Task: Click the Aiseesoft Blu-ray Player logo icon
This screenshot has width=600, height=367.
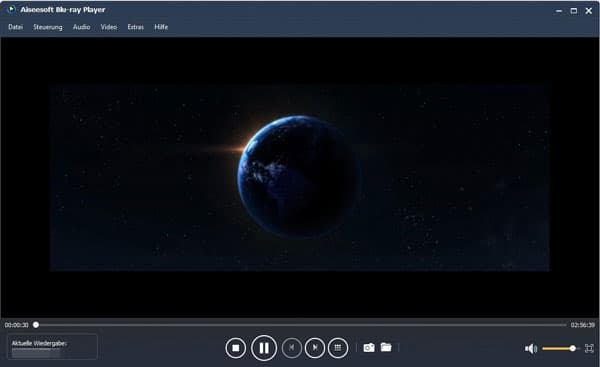Action: [11, 9]
